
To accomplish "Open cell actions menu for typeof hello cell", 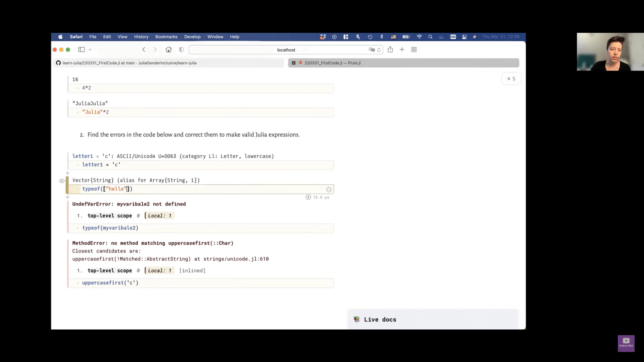I will click(x=329, y=190).
